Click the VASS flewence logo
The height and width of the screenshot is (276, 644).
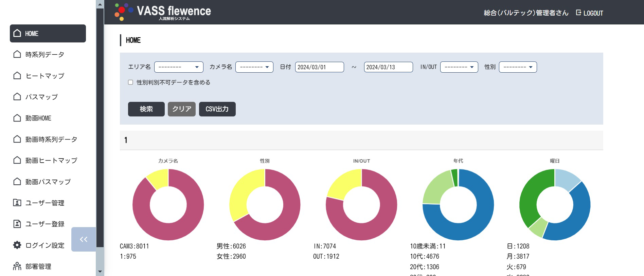163,12
